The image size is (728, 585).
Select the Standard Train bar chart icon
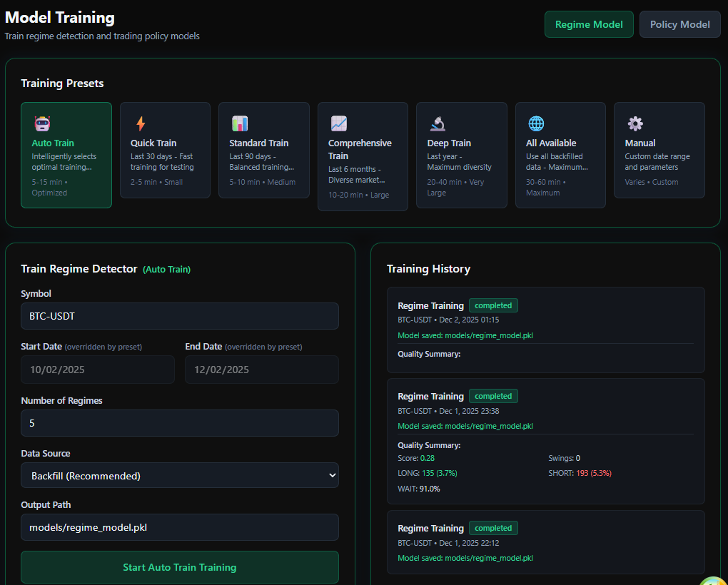(239, 123)
